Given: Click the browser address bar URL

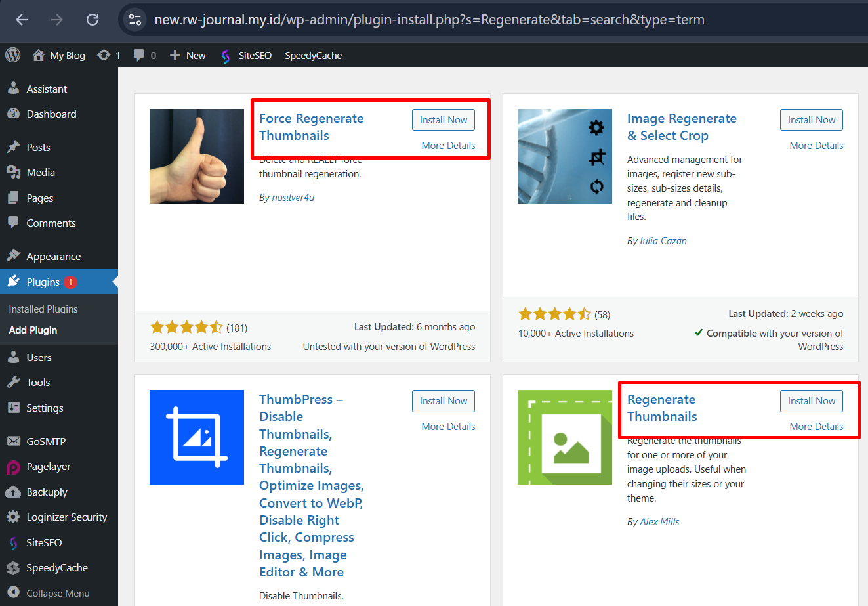Looking at the screenshot, I should [429, 20].
